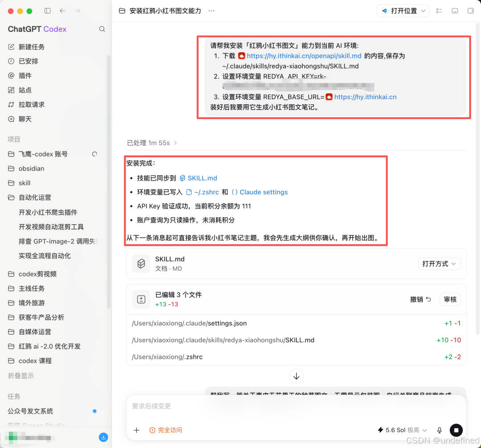The width and height of the screenshot is (481, 448).
Task: Open the 自媒体运营 project
Action: [29, 331]
